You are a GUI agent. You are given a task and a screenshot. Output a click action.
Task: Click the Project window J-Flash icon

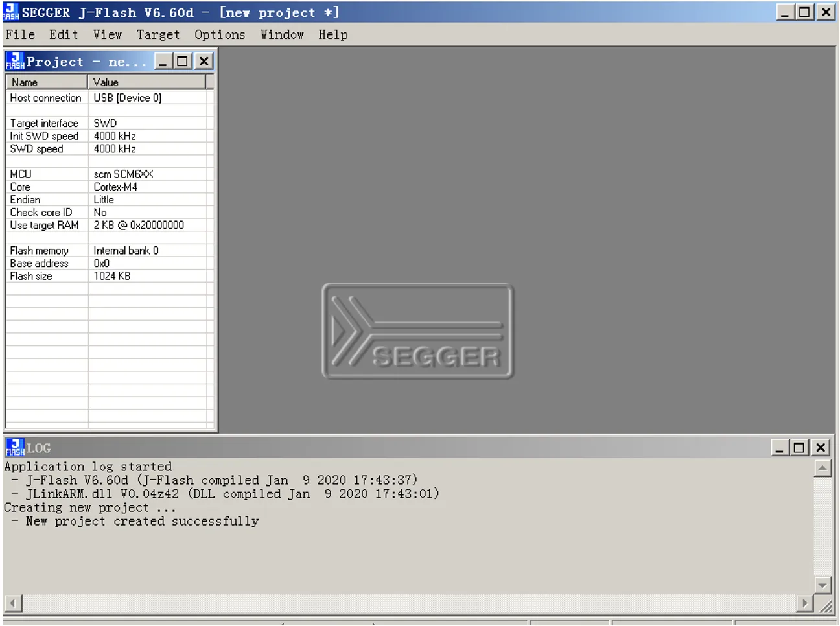point(15,61)
